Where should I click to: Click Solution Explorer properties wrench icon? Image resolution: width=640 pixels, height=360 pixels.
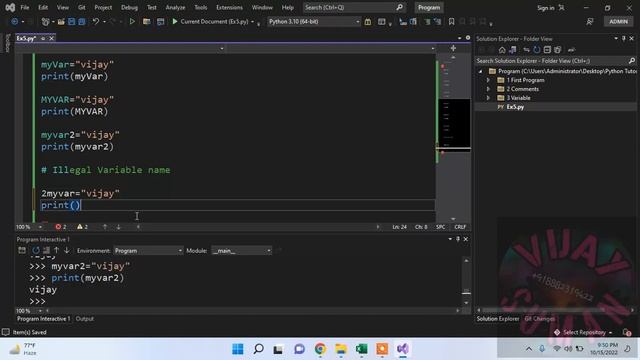tap(571, 50)
